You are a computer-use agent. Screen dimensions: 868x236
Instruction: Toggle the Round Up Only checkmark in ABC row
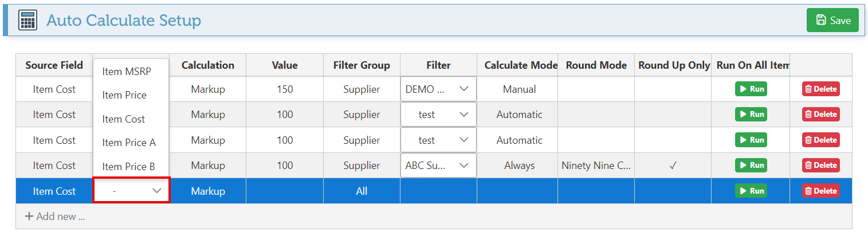pos(673,166)
